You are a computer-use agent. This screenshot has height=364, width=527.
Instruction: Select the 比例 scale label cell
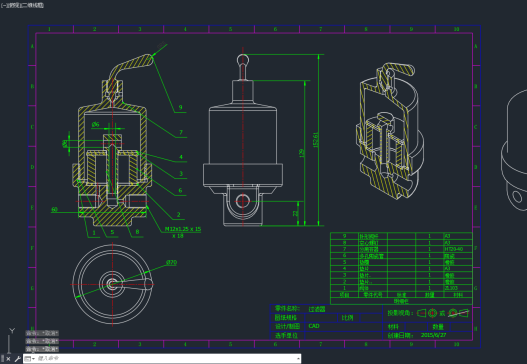(x=348, y=318)
